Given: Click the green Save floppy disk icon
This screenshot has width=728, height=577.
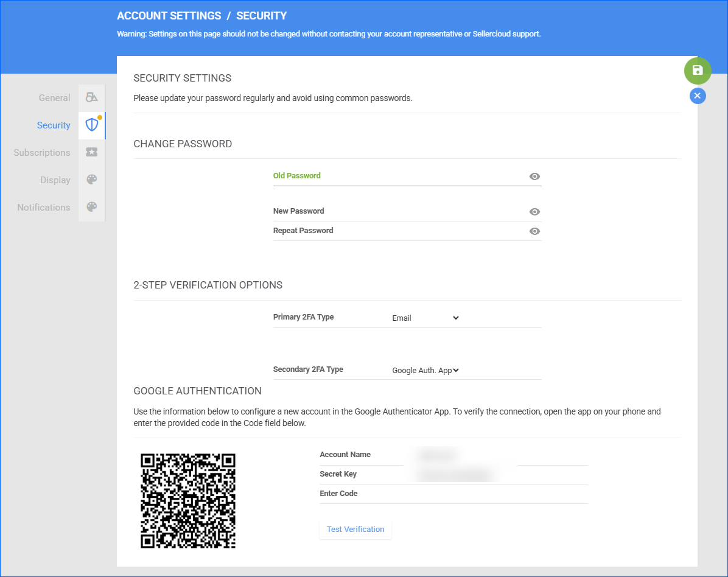Looking at the screenshot, I should (x=698, y=71).
